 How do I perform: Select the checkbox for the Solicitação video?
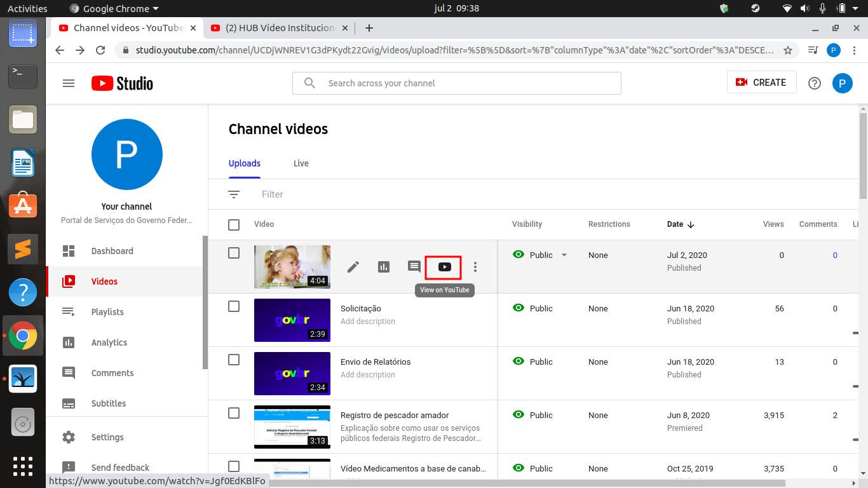point(234,306)
